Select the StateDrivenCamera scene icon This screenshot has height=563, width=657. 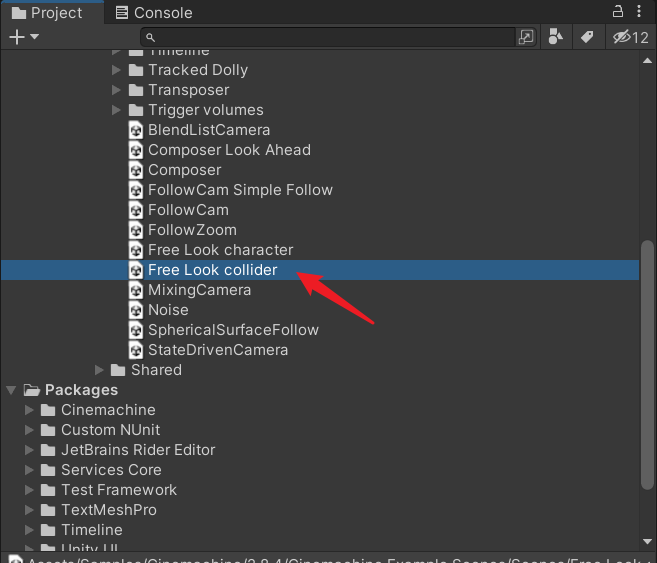point(136,350)
